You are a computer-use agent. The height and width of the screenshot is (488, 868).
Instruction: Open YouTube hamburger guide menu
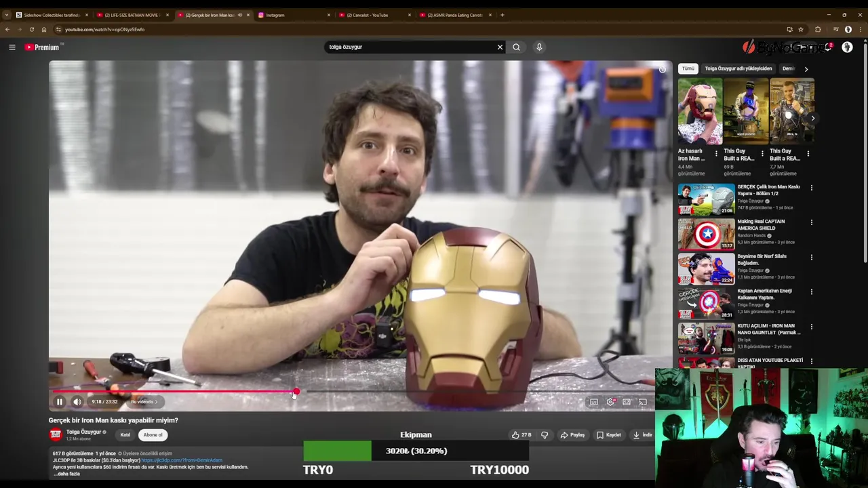click(x=12, y=47)
